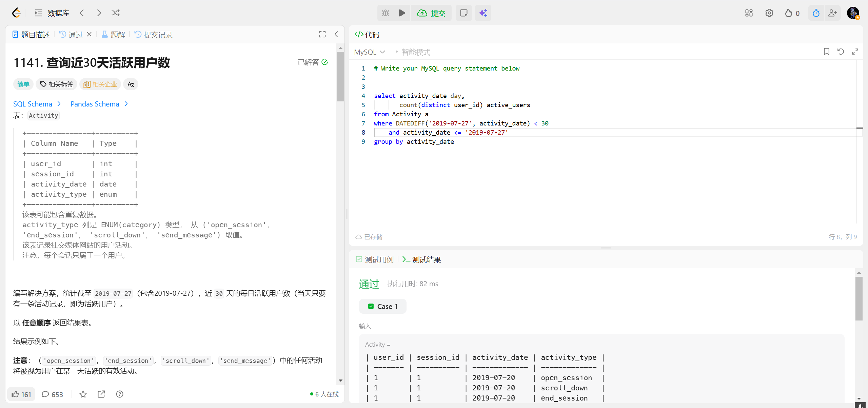
Task: Click the 相关标签 tags button
Action: (57, 84)
